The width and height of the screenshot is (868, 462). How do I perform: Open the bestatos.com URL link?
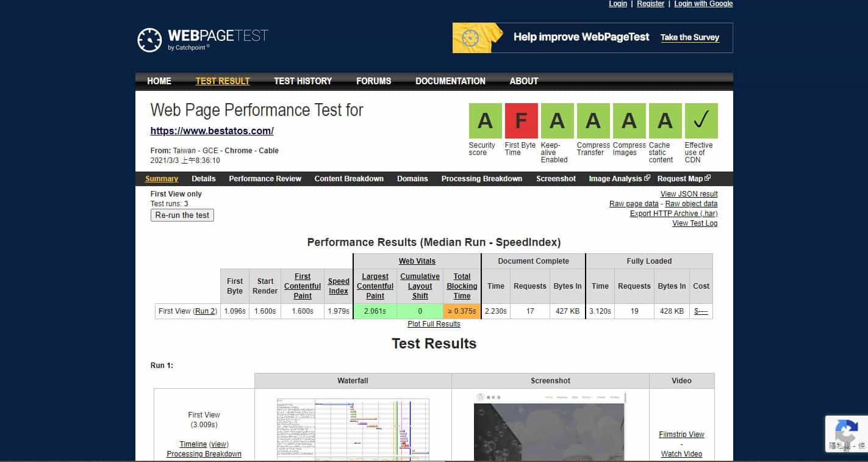pyautogui.click(x=212, y=131)
